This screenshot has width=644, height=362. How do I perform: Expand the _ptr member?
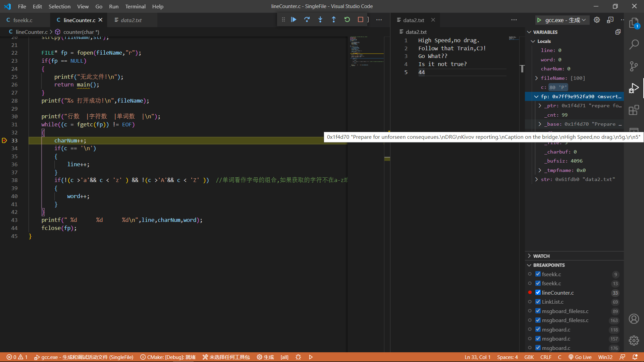pos(540,106)
